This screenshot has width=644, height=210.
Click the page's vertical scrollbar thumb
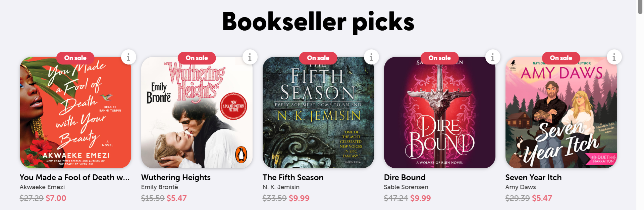[x=640, y=7]
